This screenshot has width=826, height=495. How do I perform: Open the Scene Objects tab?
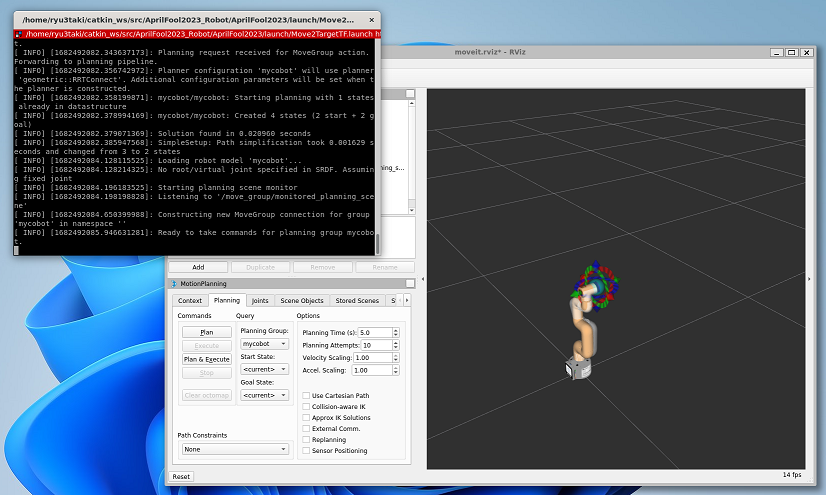click(x=302, y=300)
